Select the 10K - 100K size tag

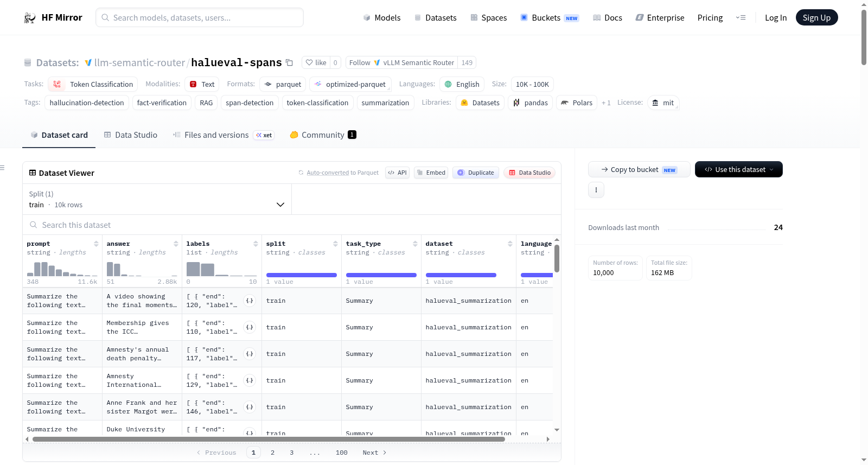tap(532, 84)
